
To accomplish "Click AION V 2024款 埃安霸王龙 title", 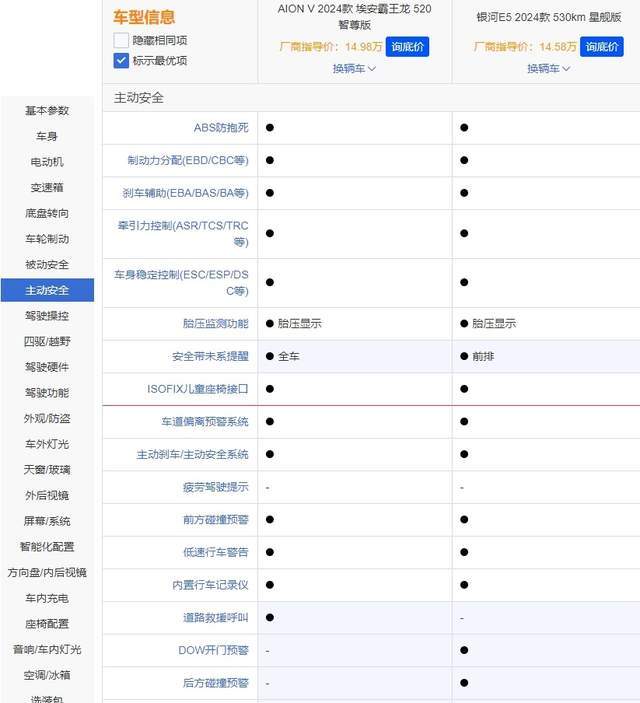I will point(354,16).
